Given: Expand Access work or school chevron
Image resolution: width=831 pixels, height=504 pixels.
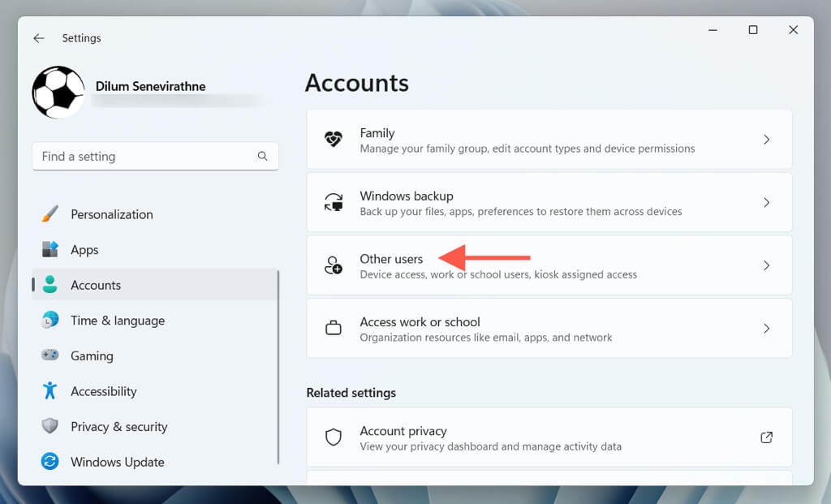Looking at the screenshot, I should click(x=766, y=329).
